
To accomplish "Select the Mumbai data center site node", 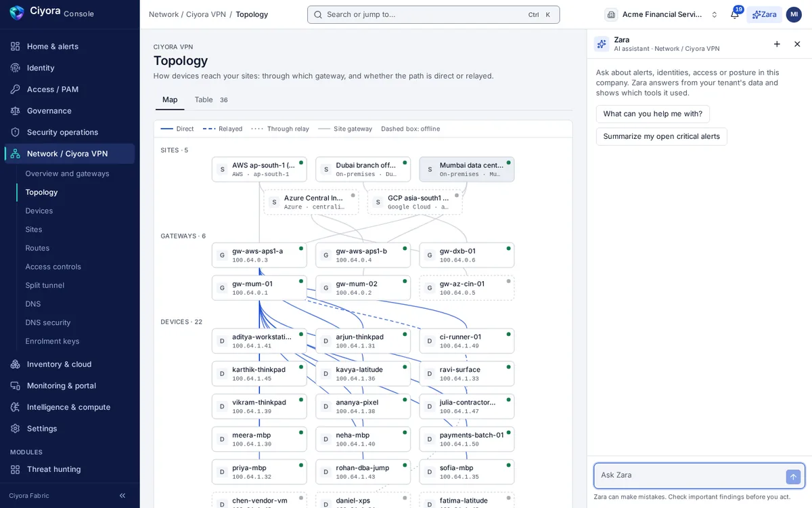I will pyautogui.click(x=467, y=169).
